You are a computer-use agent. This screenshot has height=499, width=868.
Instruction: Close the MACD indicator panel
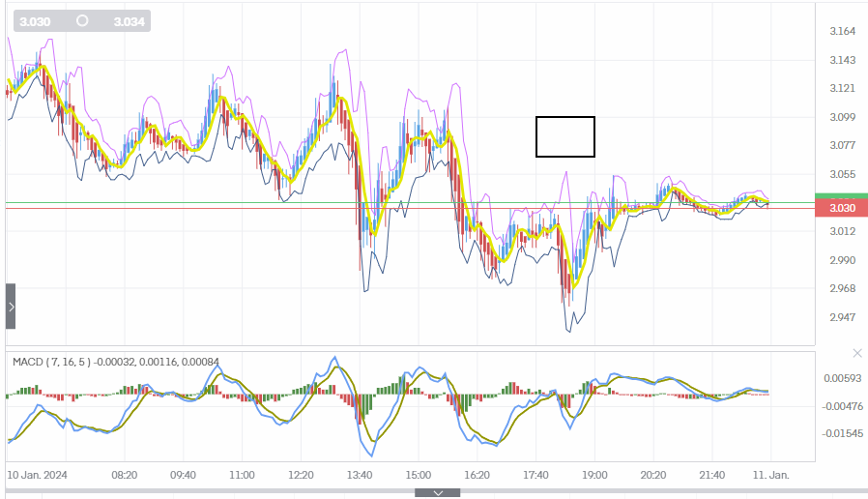856,354
